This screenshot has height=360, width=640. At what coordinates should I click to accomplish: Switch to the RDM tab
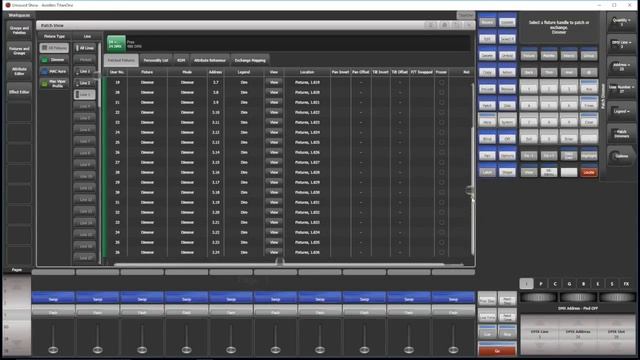(x=181, y=60)
